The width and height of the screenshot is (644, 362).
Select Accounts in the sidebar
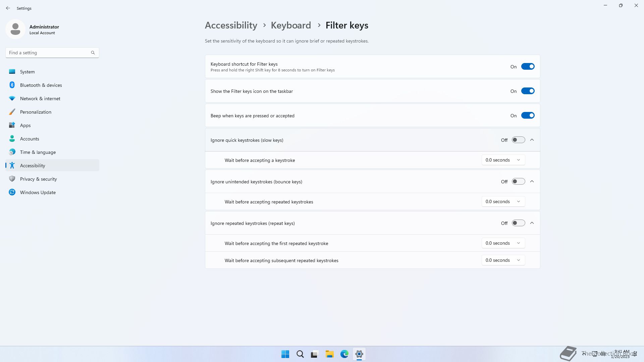pos(30,139)
